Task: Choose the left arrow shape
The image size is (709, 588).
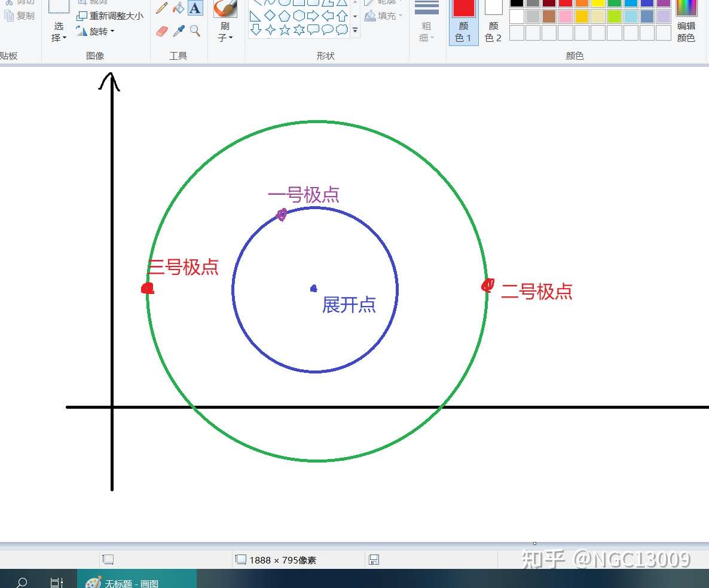Action: click(328, 16)
